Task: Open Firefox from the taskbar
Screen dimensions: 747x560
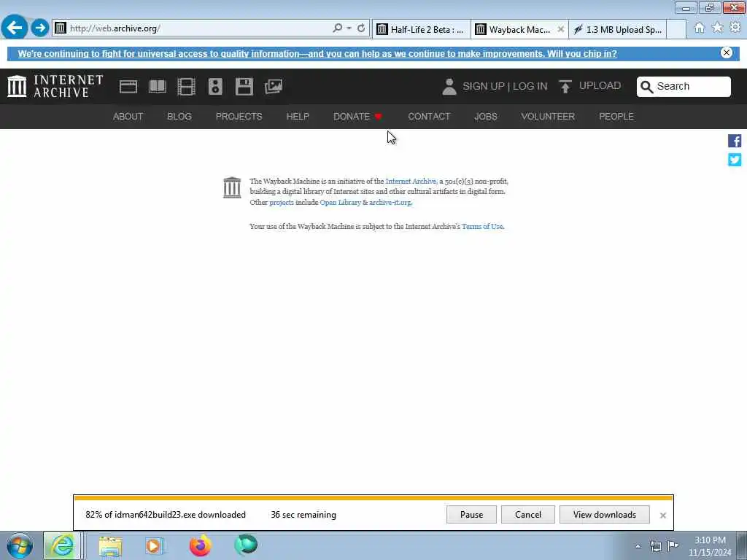Action: tap(200, 545)
